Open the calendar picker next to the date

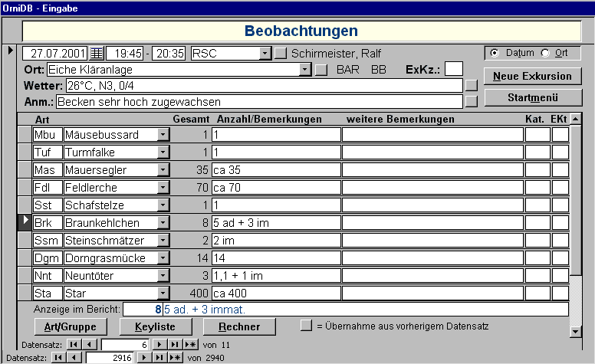[97, 54]
